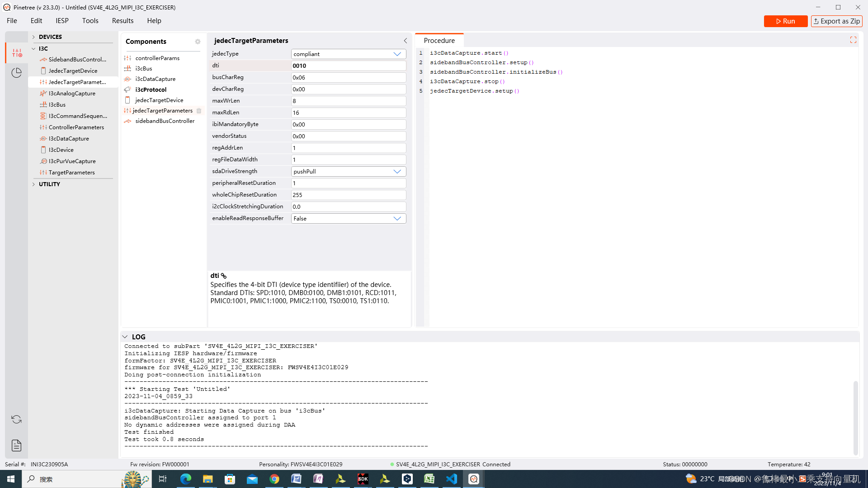Collapse the I3C tree section
The width and height of the screenshot is (868, 488).
tap(33, 48)
